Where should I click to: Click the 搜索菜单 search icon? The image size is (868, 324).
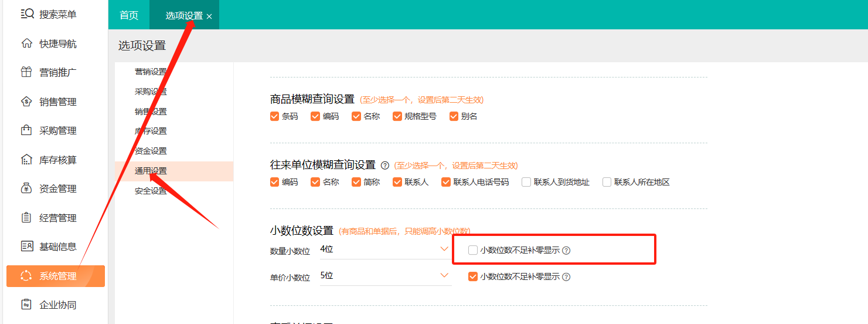pyautogui.click(x=27, y=14)
